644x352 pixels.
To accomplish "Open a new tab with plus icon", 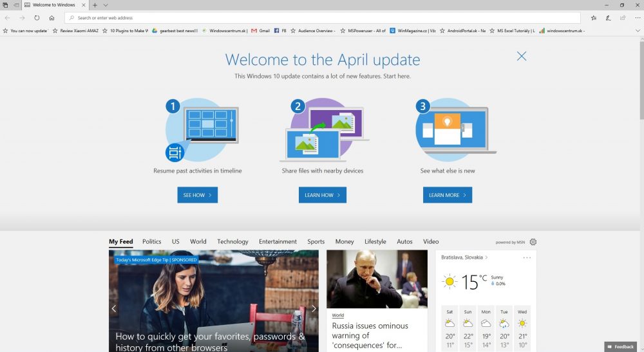I will coord(95,5).
